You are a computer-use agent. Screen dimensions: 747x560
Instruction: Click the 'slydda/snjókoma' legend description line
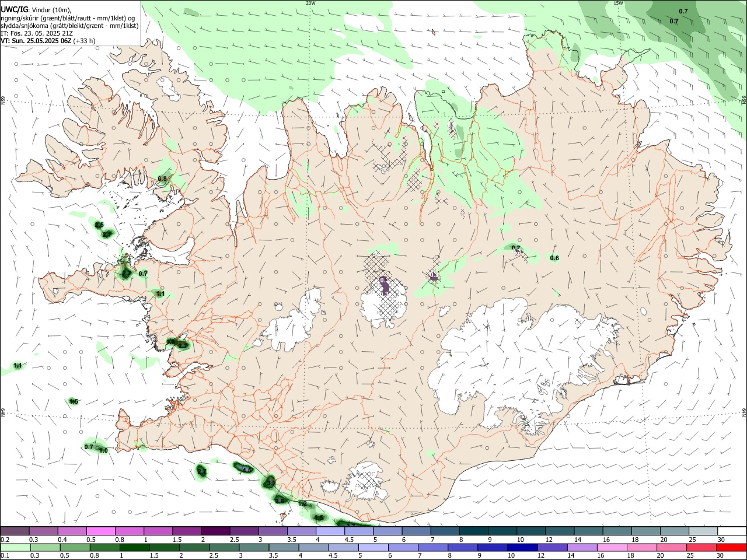pos(69,26)
